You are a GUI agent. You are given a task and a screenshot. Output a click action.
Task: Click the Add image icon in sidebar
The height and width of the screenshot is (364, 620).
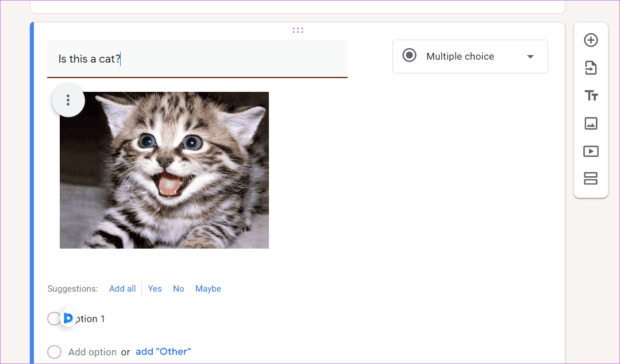point(591,123)
